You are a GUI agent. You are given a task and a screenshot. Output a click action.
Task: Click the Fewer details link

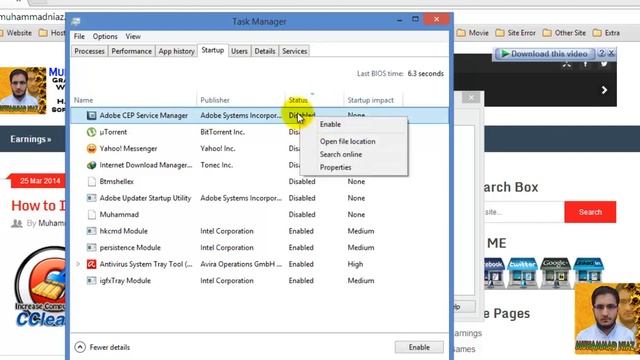pyautogui.click(x=110, y=347)
